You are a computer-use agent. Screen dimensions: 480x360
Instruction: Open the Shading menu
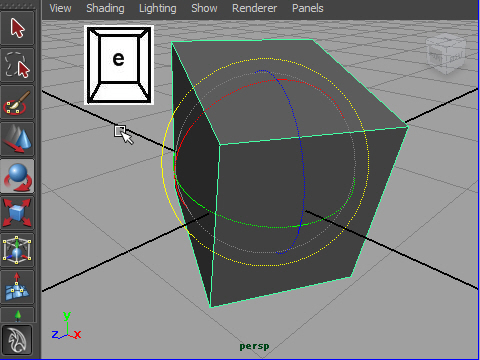tap(105, 8)
